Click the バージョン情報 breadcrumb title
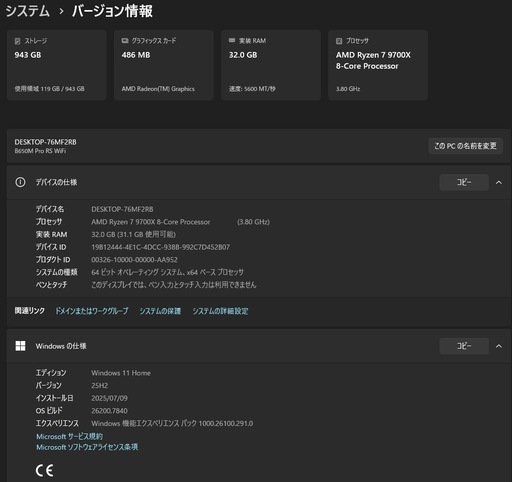The width and height of the screenshot is (512, 482). [112, 11]
